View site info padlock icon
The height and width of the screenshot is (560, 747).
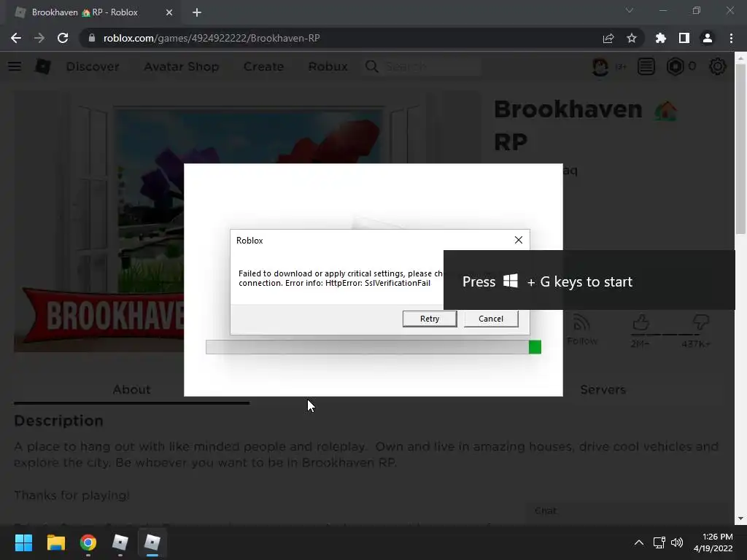(x=92, y=38)
